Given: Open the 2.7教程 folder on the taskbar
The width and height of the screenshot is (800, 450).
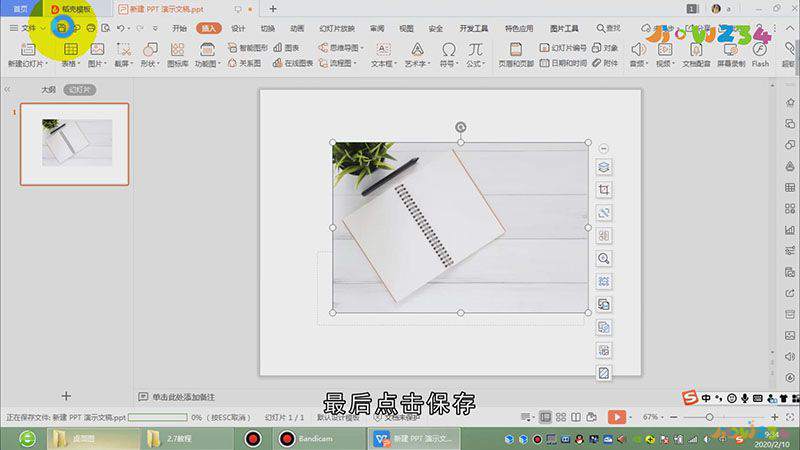Looking at the screenshot, I should 186,439.
